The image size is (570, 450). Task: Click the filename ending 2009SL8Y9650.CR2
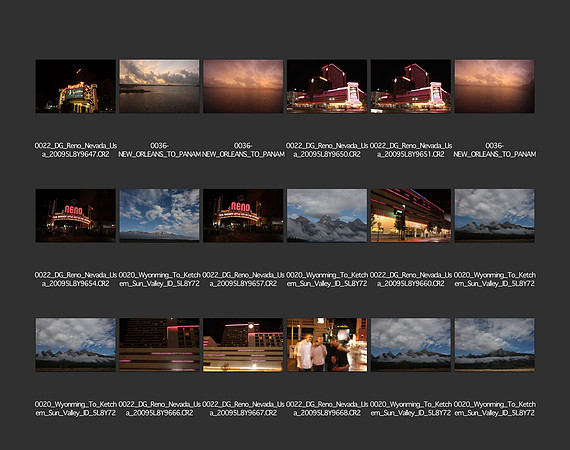pyautogui.click(x=327, y=150)
